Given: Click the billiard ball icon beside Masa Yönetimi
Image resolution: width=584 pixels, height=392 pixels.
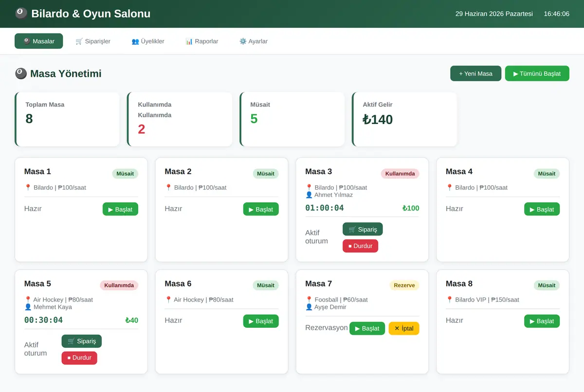Looking at the screenshot, I should click(20, 73).
